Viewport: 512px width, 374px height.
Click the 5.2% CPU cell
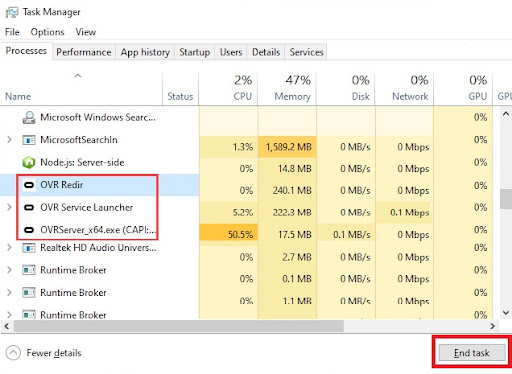[x=228, y=213]
